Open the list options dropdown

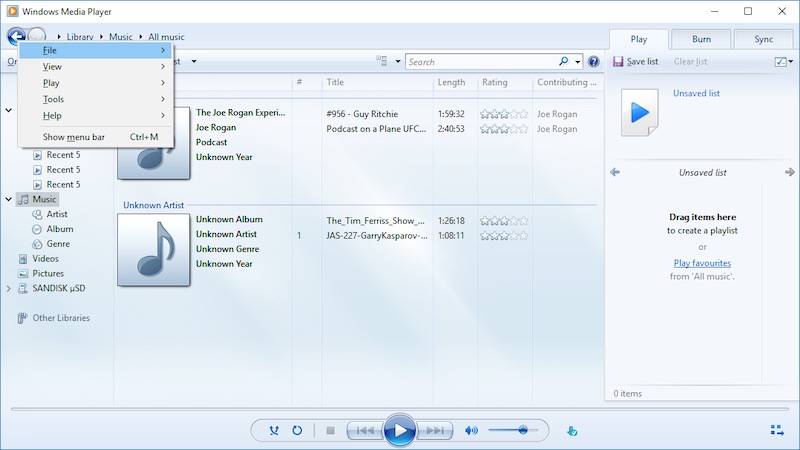(780, 62)
